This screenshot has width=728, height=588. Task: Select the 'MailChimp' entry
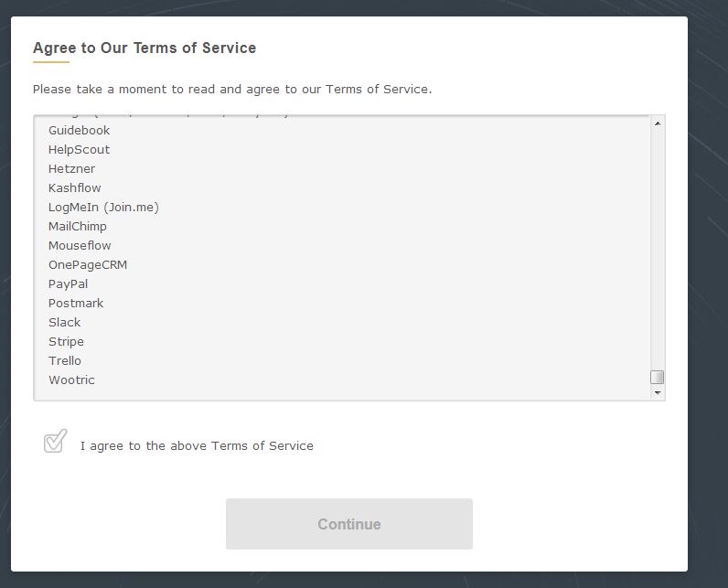click(x=78, y=227)
